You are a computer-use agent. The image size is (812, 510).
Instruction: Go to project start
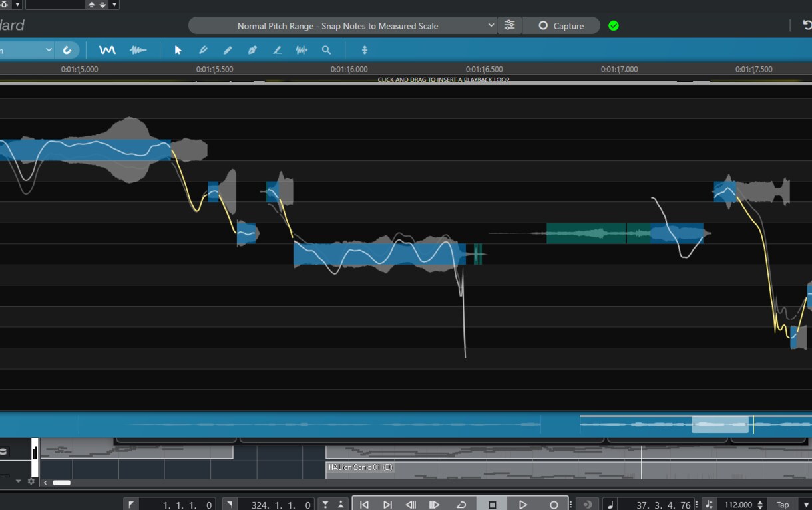[364, 505]
